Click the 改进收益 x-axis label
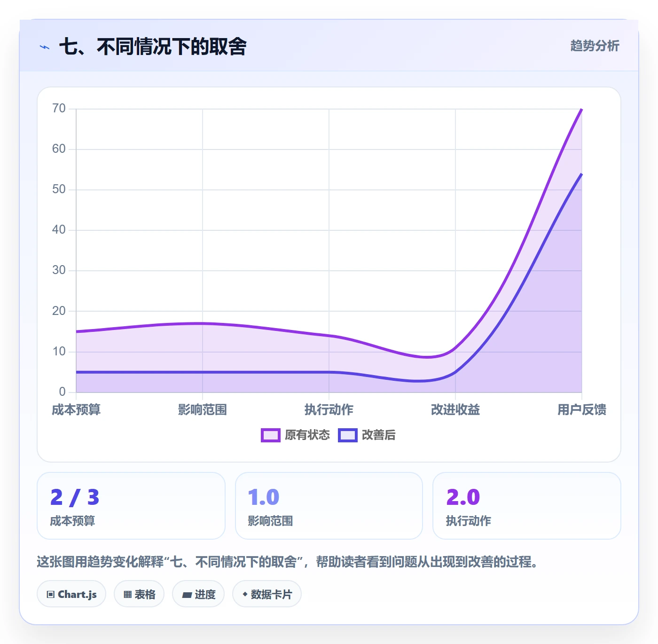Viewport: 658px width, 644px height. click(x=455, y=410)
